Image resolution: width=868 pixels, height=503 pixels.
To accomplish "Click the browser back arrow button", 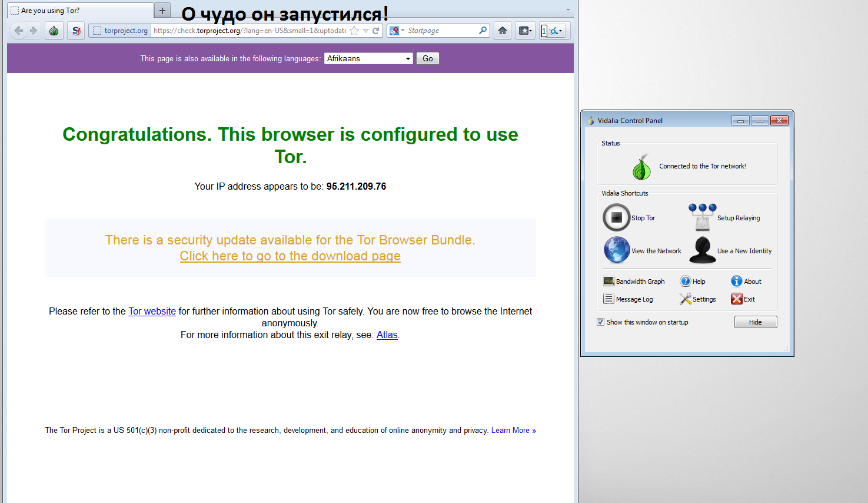I will click(x=18, y=31).
